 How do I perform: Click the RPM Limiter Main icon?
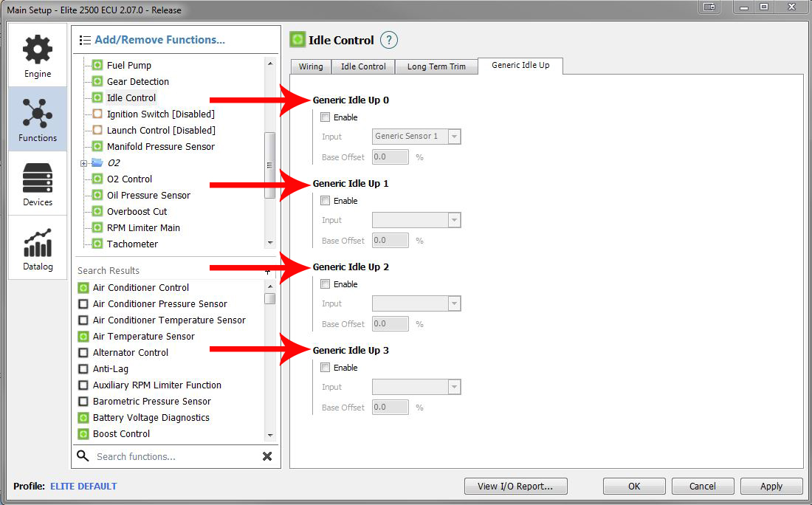(x=97, y=227)
